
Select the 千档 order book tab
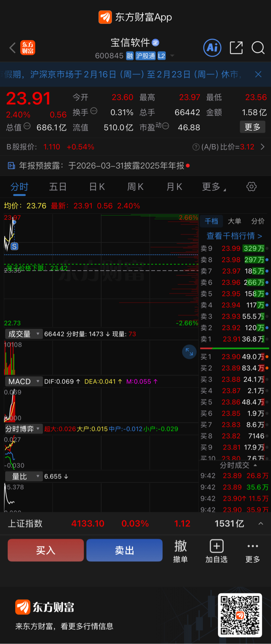211,221
